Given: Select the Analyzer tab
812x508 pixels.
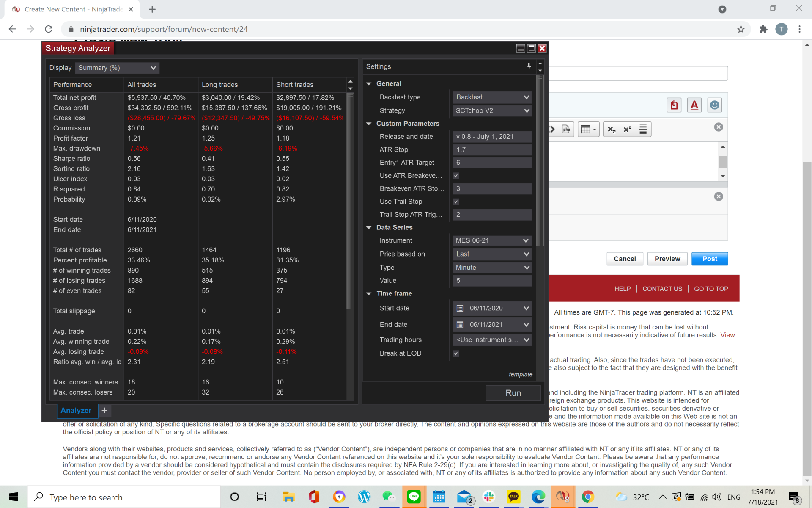Looking at the screenshot, I should [76, 410].
